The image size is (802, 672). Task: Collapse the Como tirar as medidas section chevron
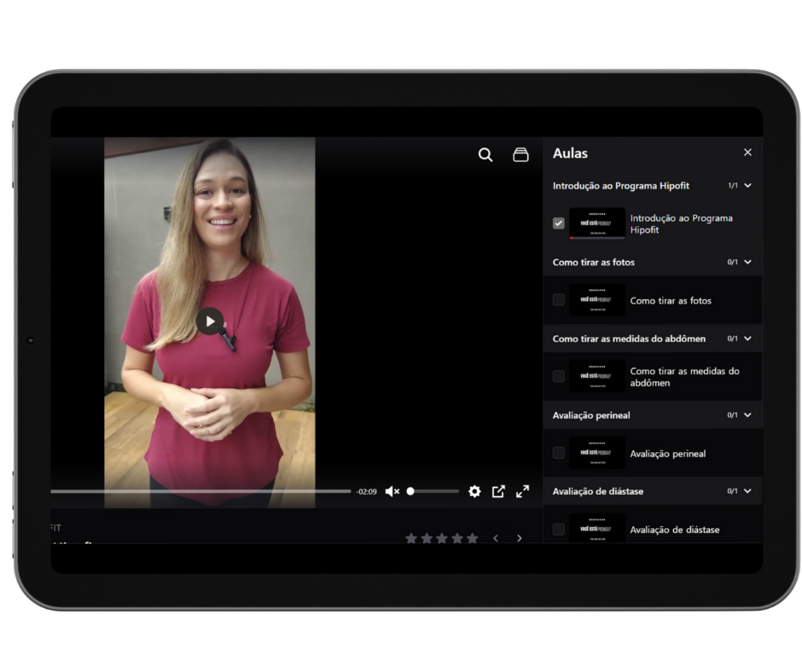coord(747,339)
